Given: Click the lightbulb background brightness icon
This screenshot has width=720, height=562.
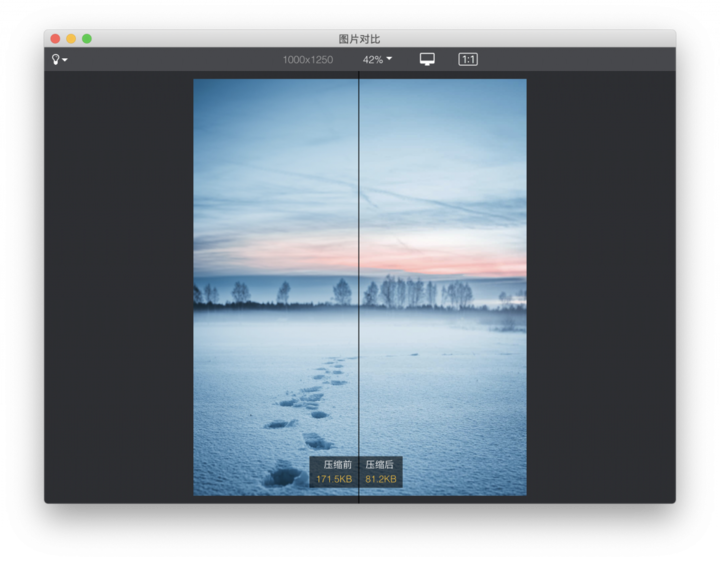Looking at the screenshot, I should [x=56, y=59].
